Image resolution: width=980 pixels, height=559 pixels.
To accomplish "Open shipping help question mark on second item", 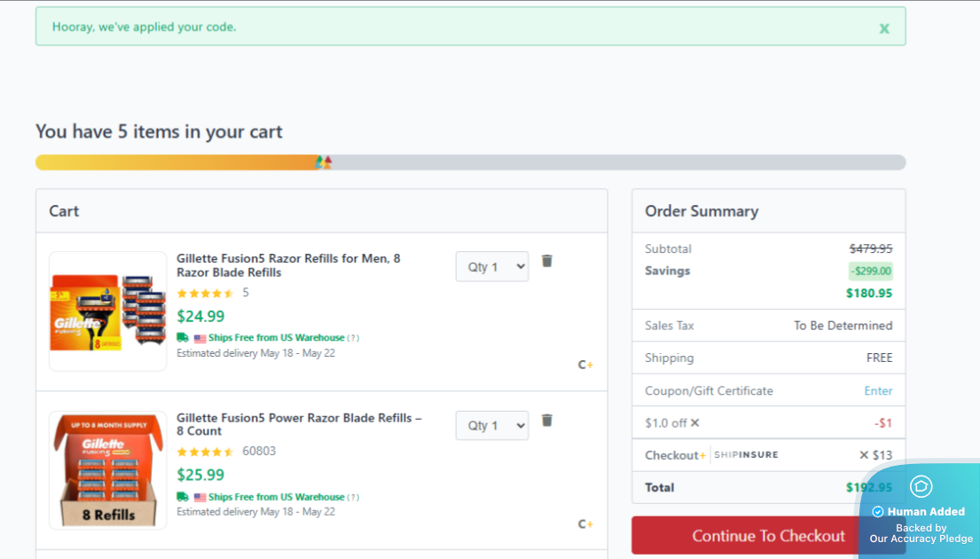I will point(353,497).
